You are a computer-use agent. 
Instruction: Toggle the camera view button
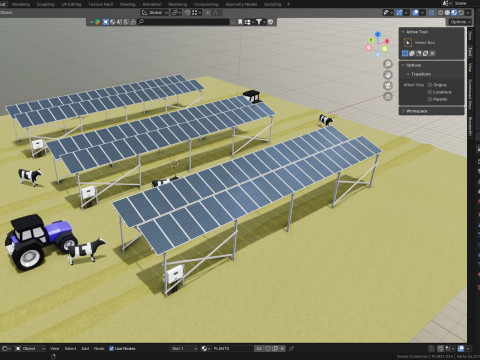tap(388, 86)
